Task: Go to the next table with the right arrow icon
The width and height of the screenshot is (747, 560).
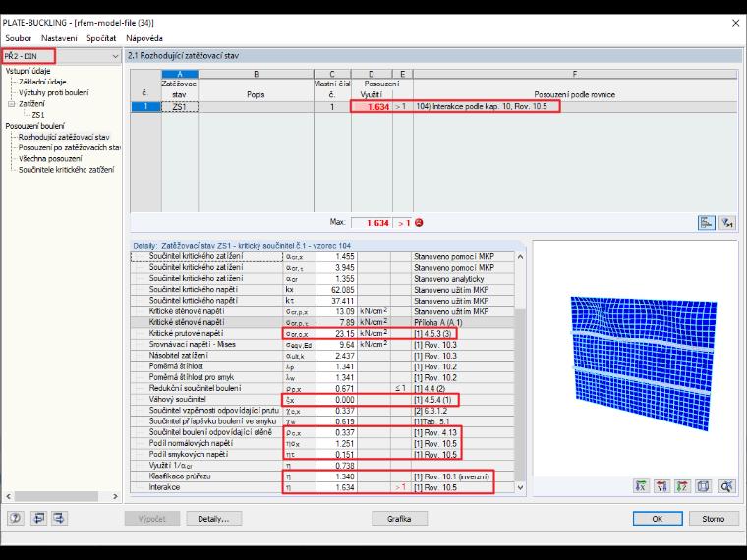Action: 60,518
